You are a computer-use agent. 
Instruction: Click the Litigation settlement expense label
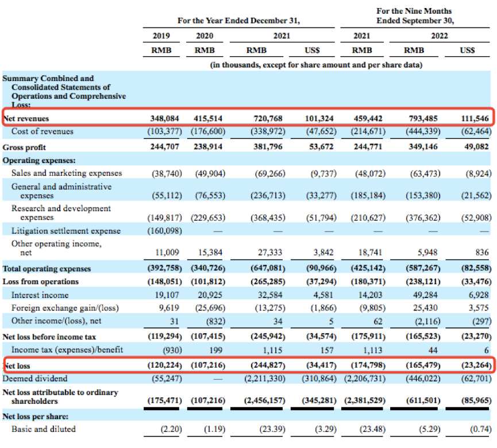[66, 230]
